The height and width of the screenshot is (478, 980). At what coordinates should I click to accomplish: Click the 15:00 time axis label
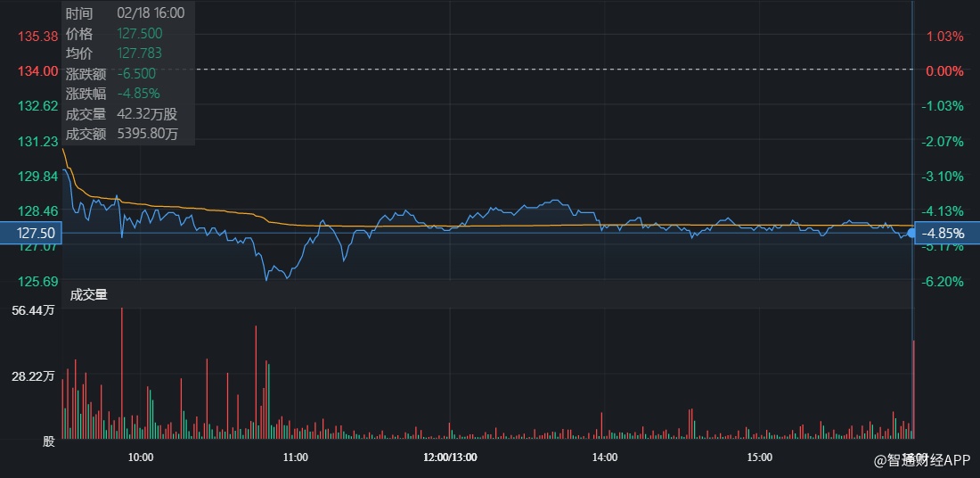[x=759, y=457]
